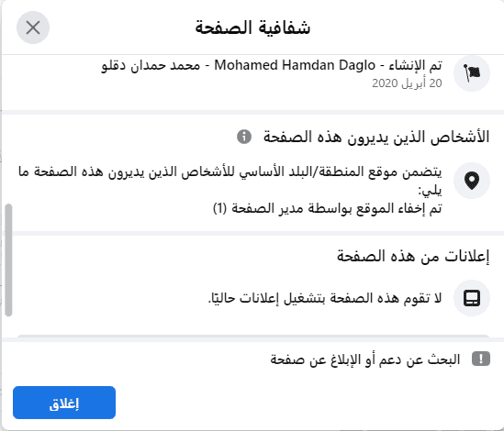Click the شفافية الصفحة dialog title
Image resolution: width=504 pixels, height=431 pixels.
pyautogui.click(x=252, y=28)
